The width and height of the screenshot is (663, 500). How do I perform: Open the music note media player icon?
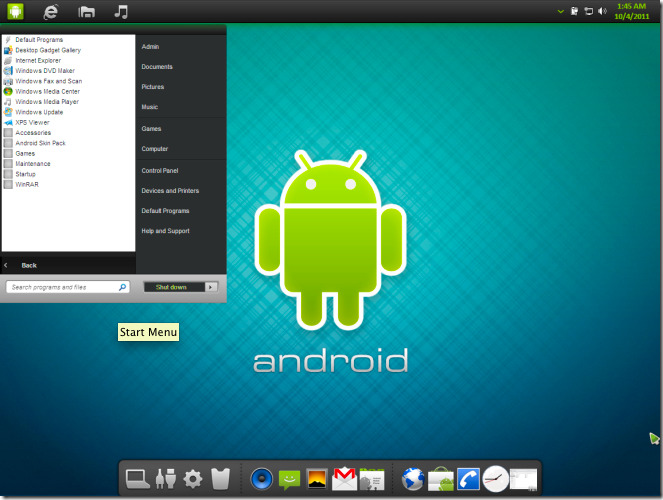pyautogui.click(x=121, y=11)
